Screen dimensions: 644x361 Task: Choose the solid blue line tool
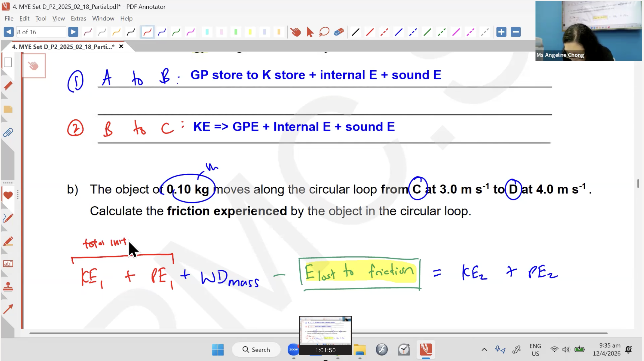(x=399, y=32)
